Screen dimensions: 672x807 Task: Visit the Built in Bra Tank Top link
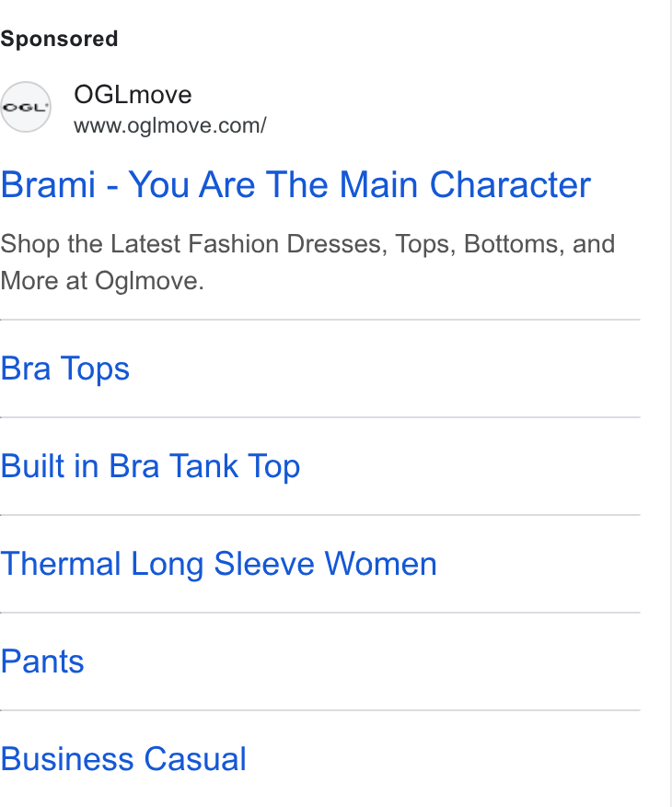click(150, 466)
